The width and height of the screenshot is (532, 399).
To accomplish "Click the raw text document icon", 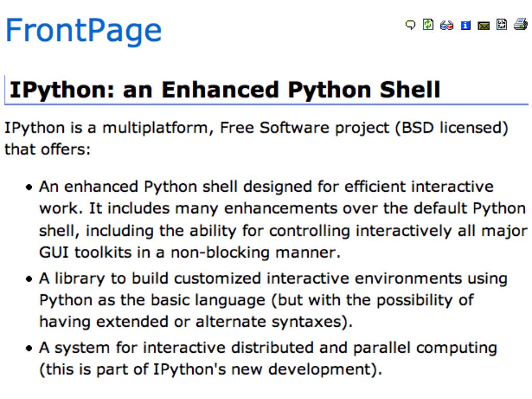I will 501,24.
